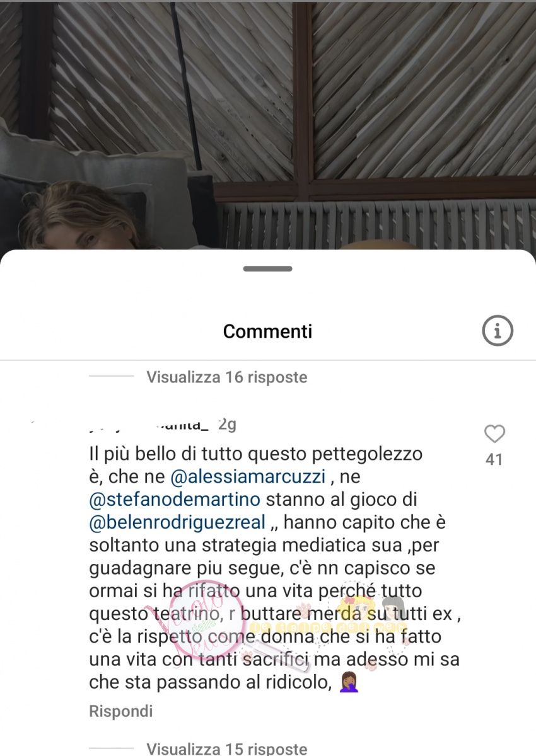
Task: Like the comment with the heart icon
Action: (x=494, y=434)
